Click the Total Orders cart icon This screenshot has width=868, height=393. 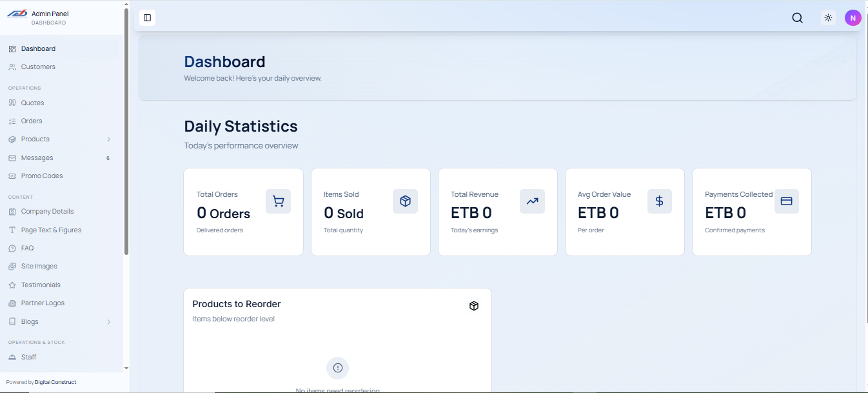278,201
